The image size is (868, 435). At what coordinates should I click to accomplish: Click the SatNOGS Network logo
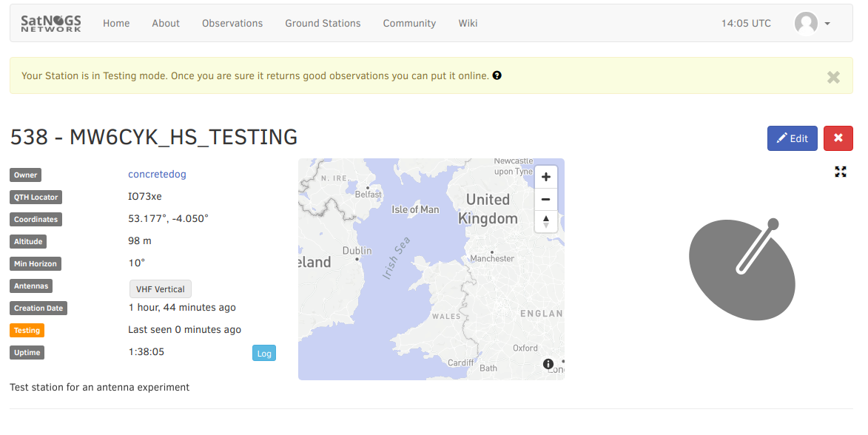pos(51,23)
